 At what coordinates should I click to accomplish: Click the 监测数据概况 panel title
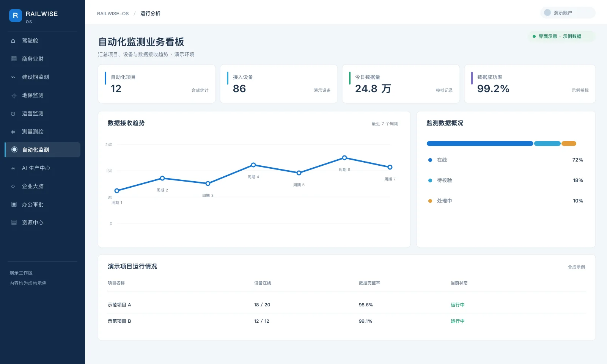pos(445,123)
